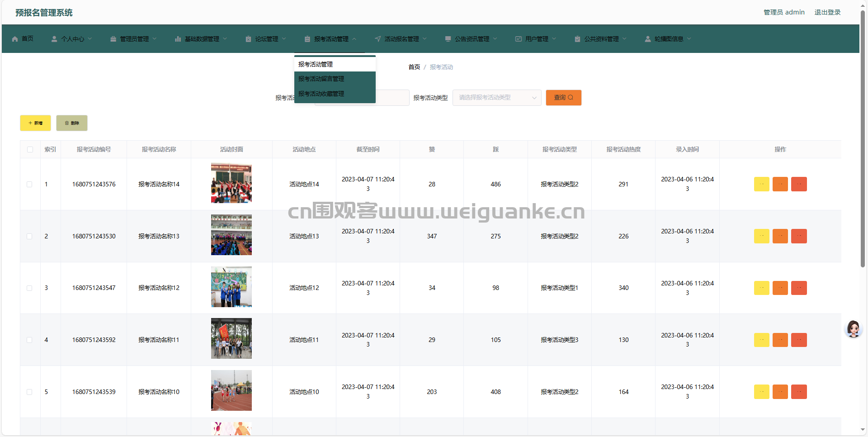This screenshot has height=437, width=868.
Task: Click the person icon for 个人中心
Action: [54, 39]
